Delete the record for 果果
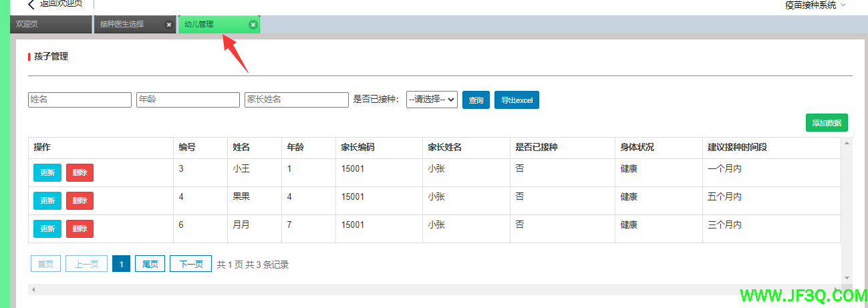This screenshot has height=308, width=868. [80, 200]
